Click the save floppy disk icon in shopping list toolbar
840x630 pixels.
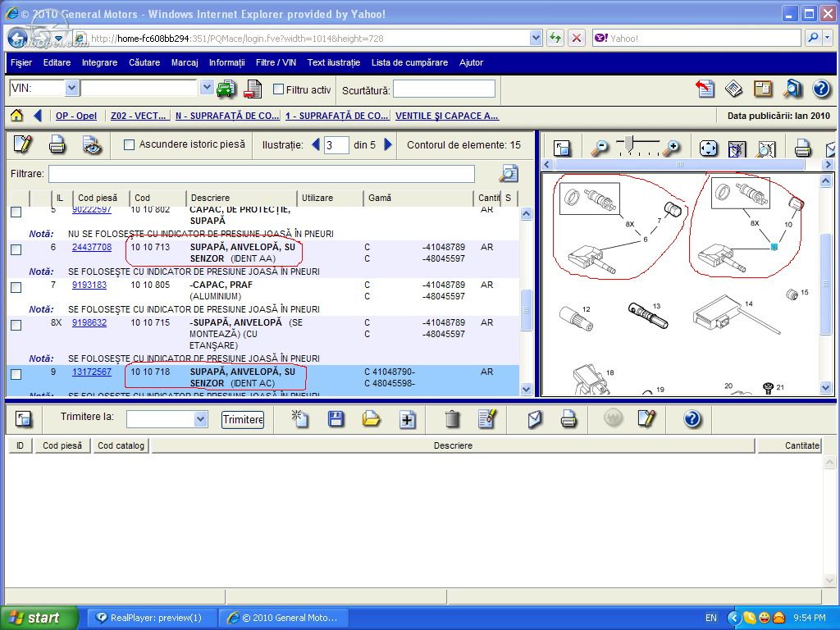(336, 418)
